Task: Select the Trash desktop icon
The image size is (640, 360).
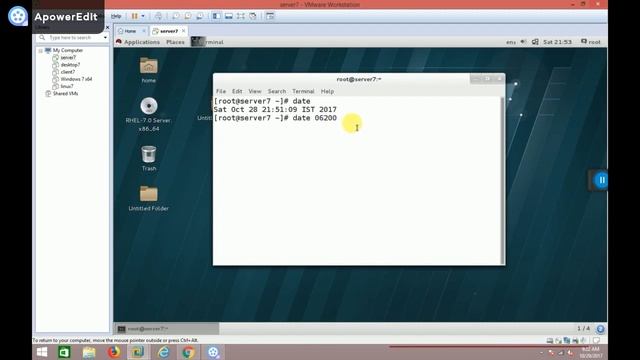Action: click(149, 158)
